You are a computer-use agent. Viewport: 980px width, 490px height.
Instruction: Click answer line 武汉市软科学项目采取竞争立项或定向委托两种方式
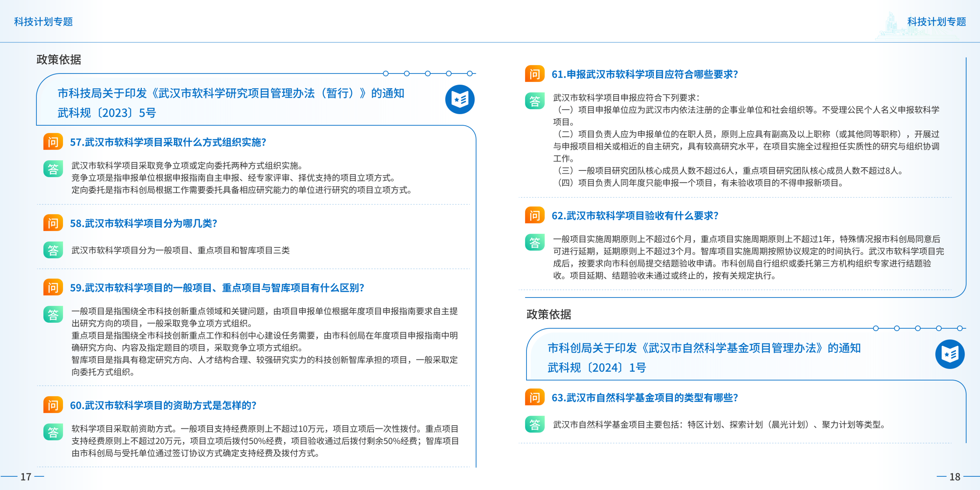(x=187, y=165)
